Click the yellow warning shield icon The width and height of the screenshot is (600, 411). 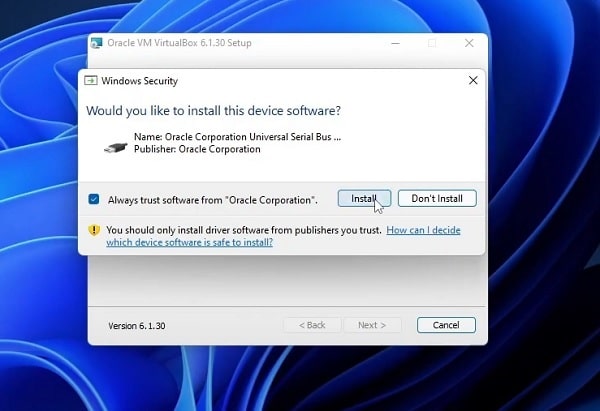94,230
